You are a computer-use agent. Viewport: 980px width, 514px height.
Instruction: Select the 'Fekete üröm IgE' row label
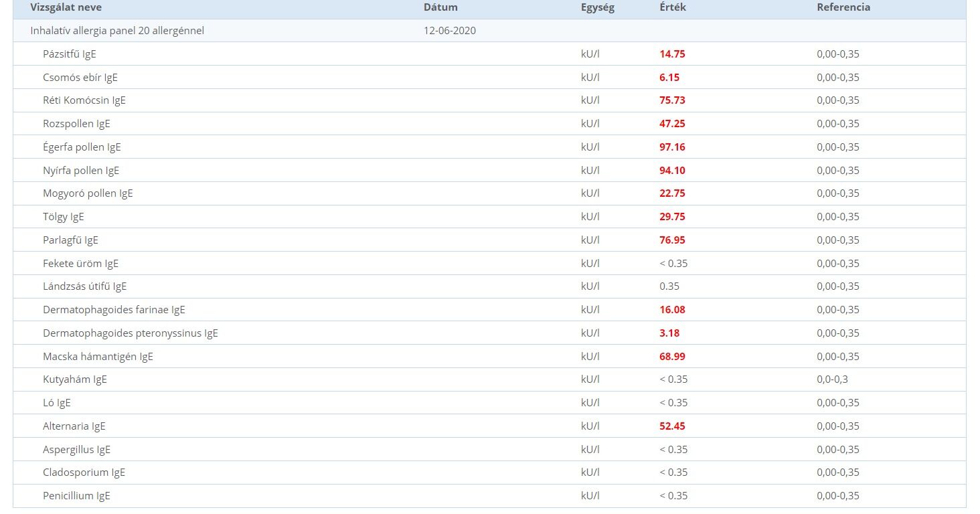[80, 264]
